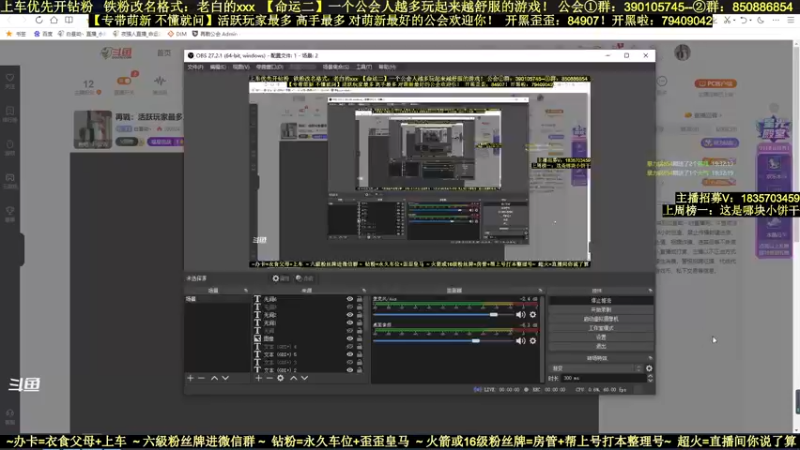Click the Douyu stream cover thumbnail
The height and width of the screenshot is (450, 800).
(92, 129)
